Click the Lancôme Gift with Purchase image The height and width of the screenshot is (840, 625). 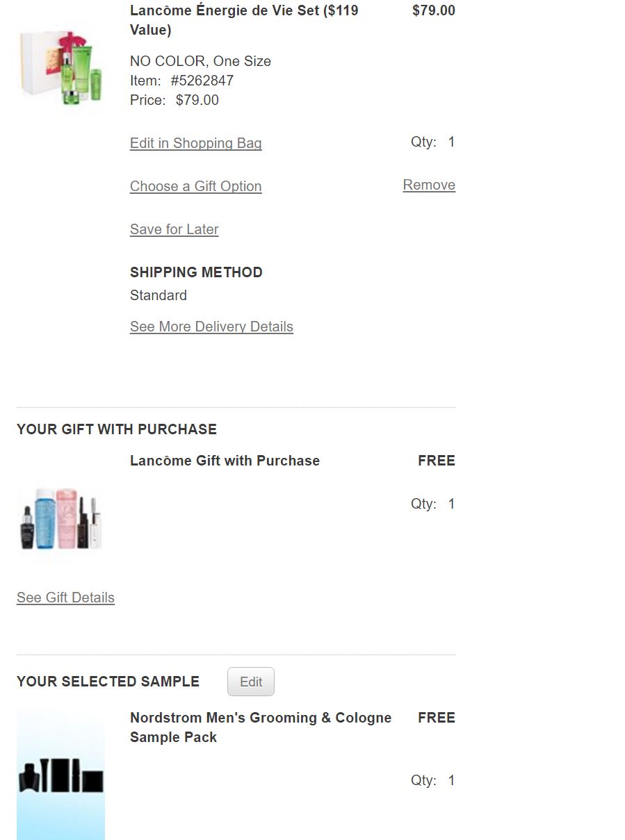click(x=60, y=518)
